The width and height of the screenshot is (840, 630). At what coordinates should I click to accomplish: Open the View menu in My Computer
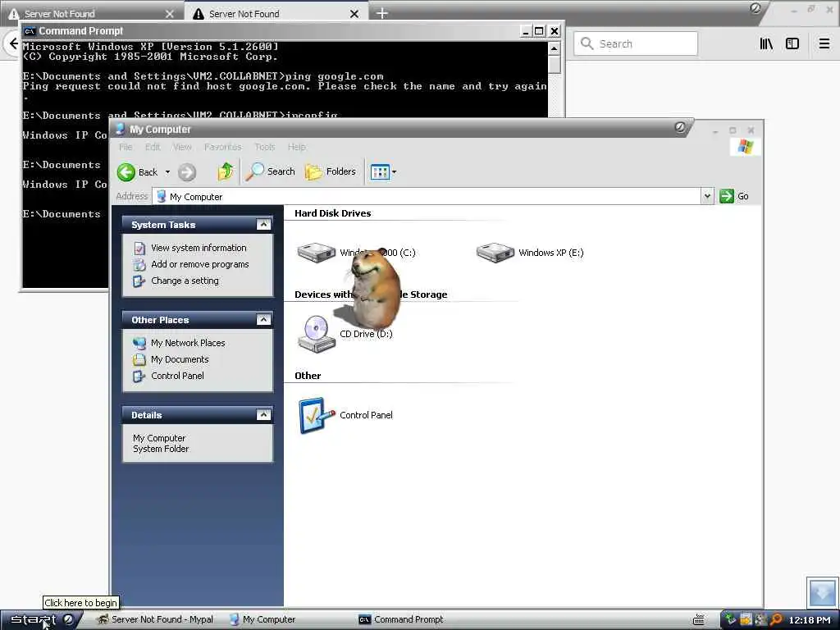pyautogui.click(x=182, y=147)
